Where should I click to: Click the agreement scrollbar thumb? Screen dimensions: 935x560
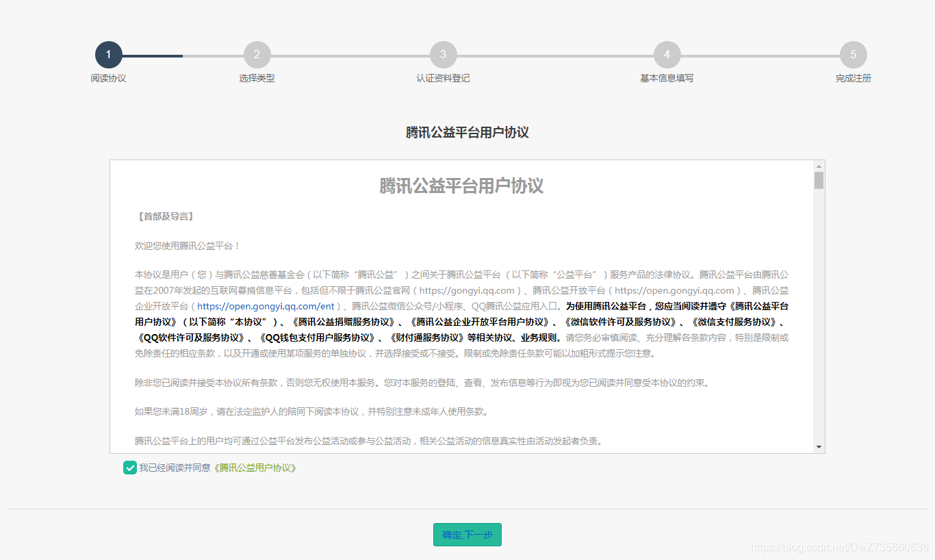tap(819, 180)
